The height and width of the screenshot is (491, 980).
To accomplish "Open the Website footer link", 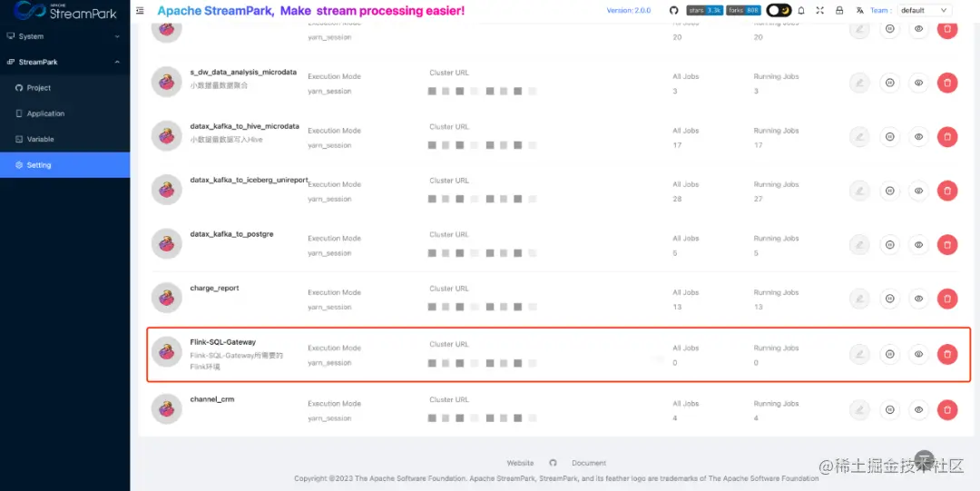I will (520, 463).
